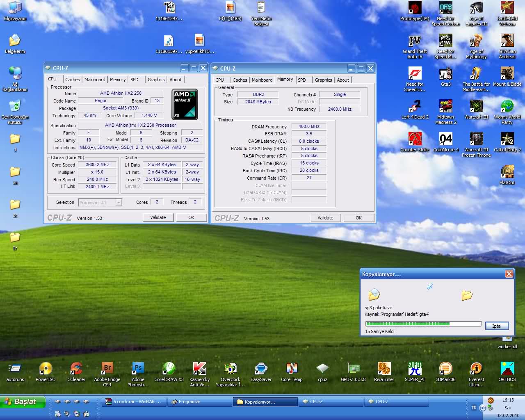Image resolution: width=525 pixels, height=420 pixels.
Task: Switch to Mainboard tab in left CPU-Z
Action: 95,80
